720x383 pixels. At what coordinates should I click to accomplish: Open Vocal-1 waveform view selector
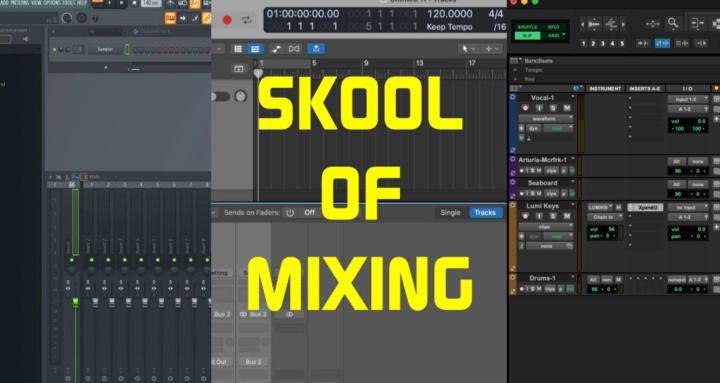click(546, 118)
